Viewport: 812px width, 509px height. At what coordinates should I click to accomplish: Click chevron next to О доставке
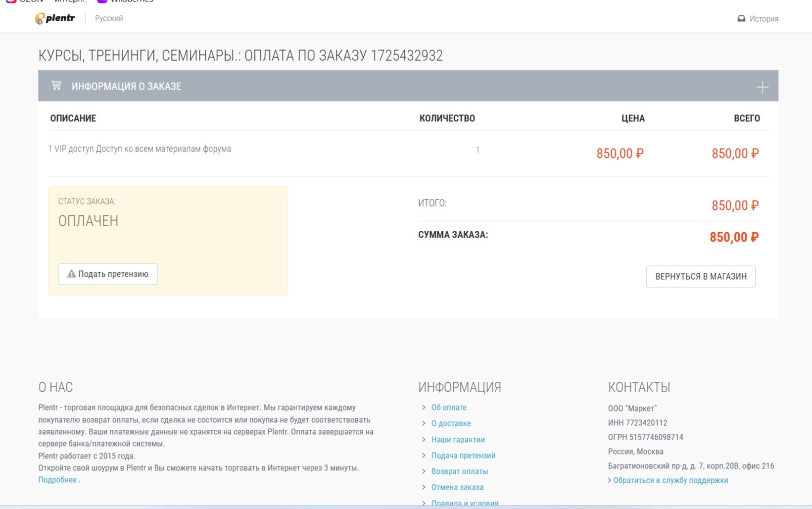[424, 423]
